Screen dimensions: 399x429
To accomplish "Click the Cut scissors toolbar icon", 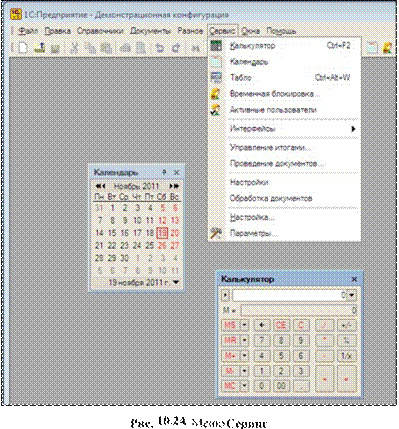I will click(x=73, y=48).
